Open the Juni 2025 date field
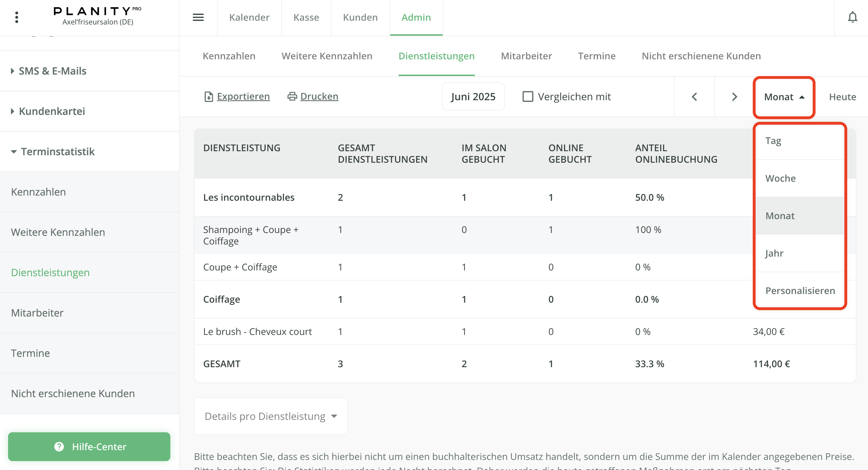Image resolution: width=868 pixels, height=470 pixels. point(473,97)
